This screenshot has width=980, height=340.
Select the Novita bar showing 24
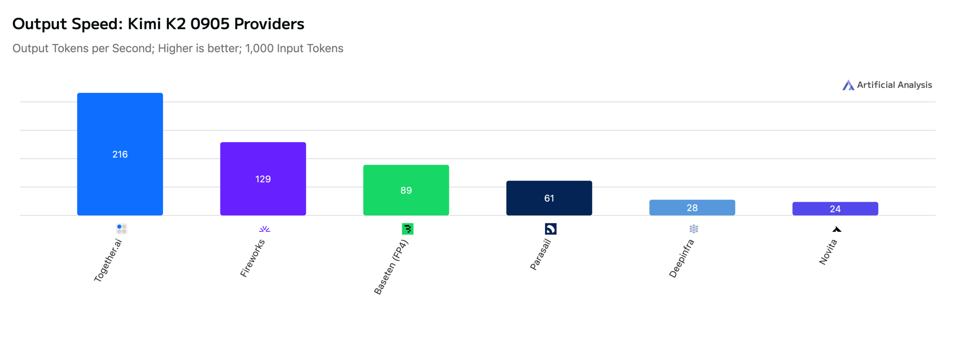point(835,209)
